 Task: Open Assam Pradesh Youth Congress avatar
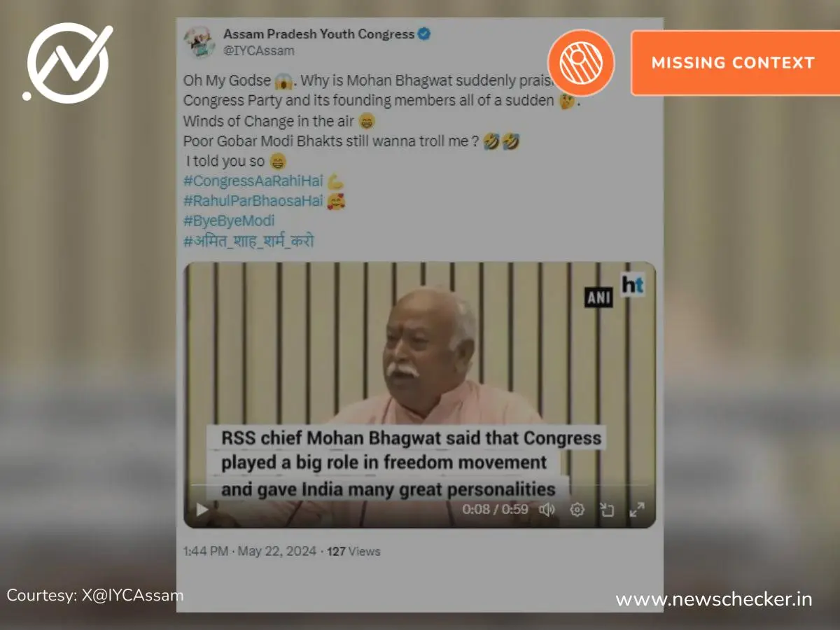click(199, 42)
